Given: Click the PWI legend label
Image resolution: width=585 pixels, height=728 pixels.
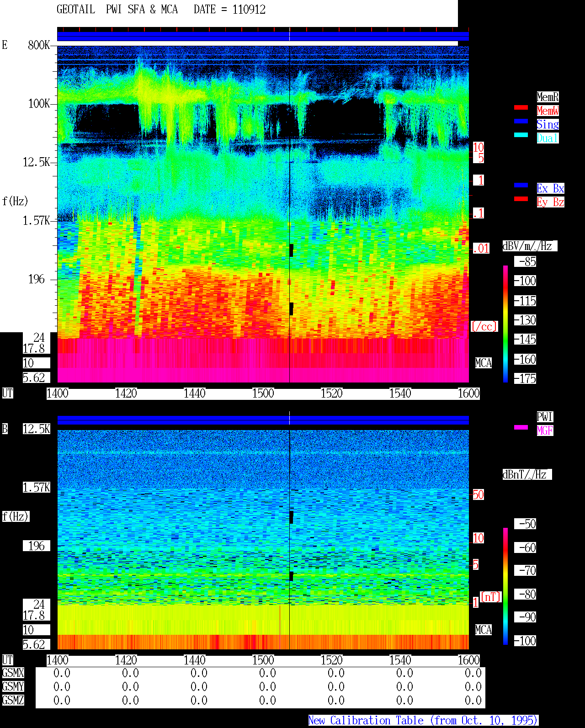Looking at the screenshot, I should [x=545, y=417].
